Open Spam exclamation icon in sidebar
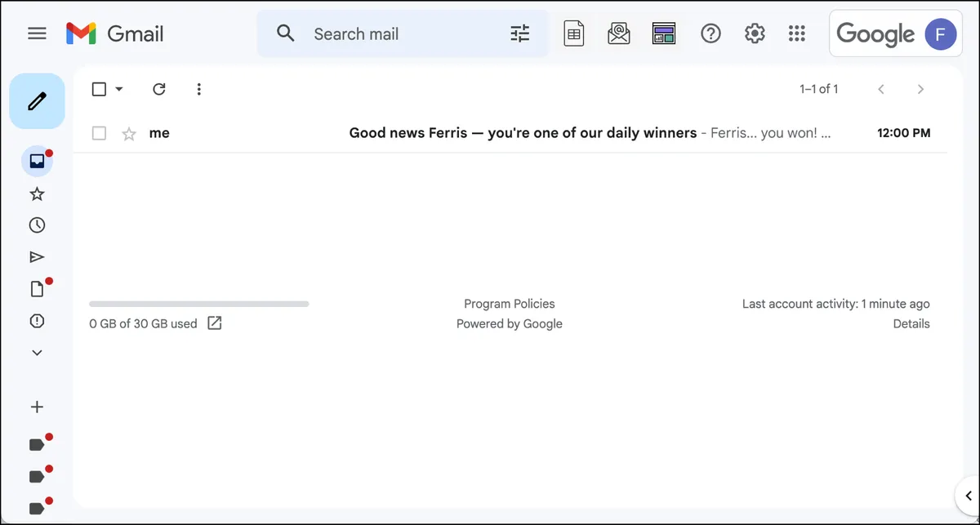Viewport: 980px width, 525px height. (x=37, y=321)
